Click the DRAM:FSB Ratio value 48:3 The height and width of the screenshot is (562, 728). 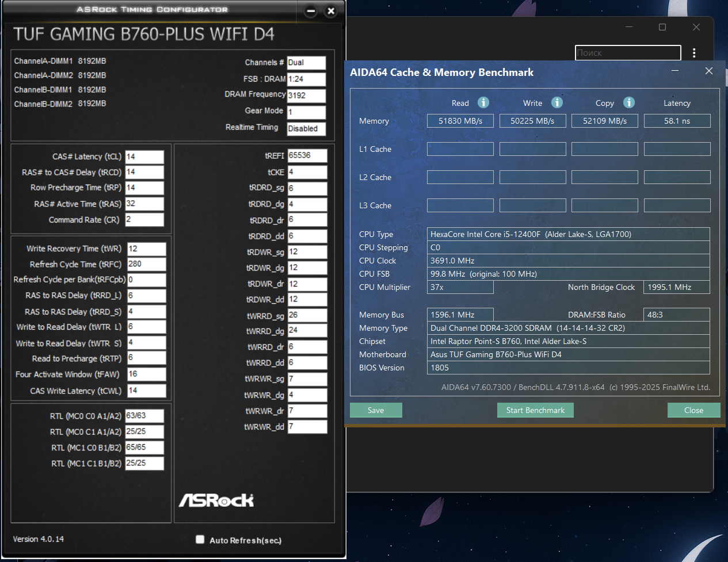point(677,315)
